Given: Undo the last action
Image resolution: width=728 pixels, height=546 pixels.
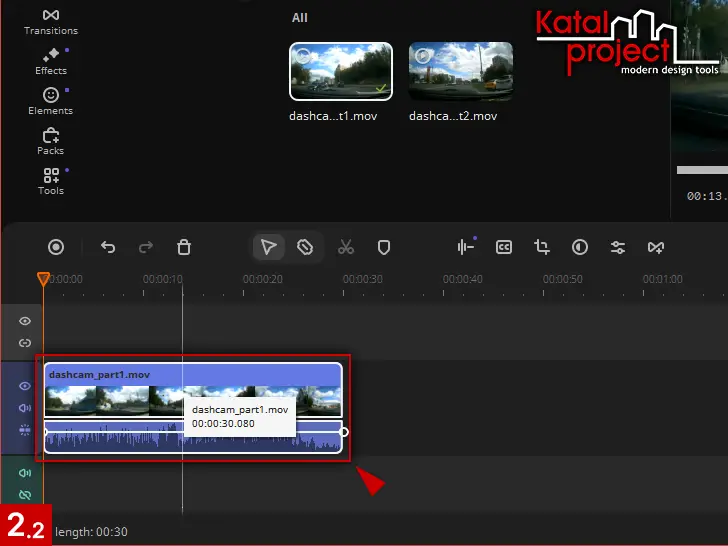Looking at the screenshot, I should [108, 247].
